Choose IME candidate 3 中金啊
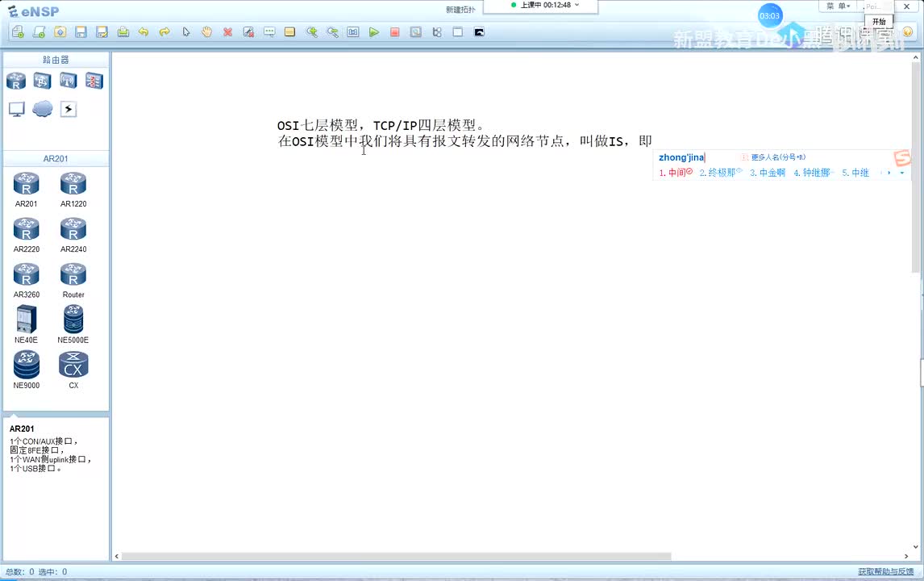924x581 pixels. pos(768,173)
